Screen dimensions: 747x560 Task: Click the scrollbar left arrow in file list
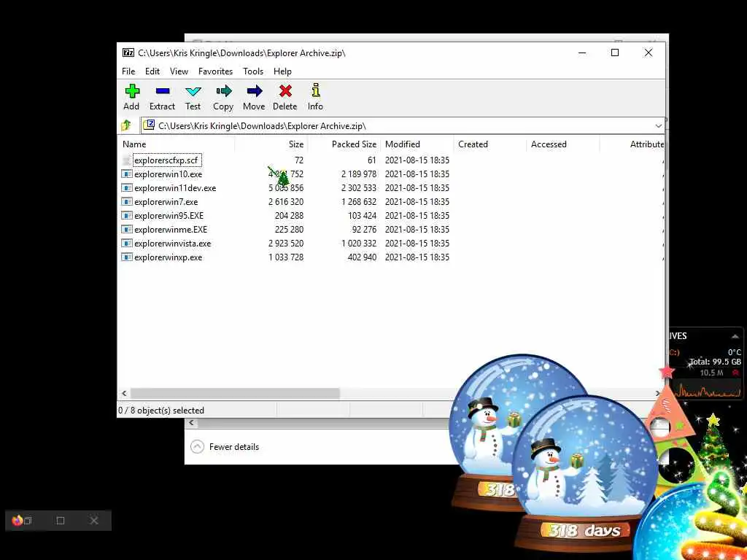coord(124,393)
